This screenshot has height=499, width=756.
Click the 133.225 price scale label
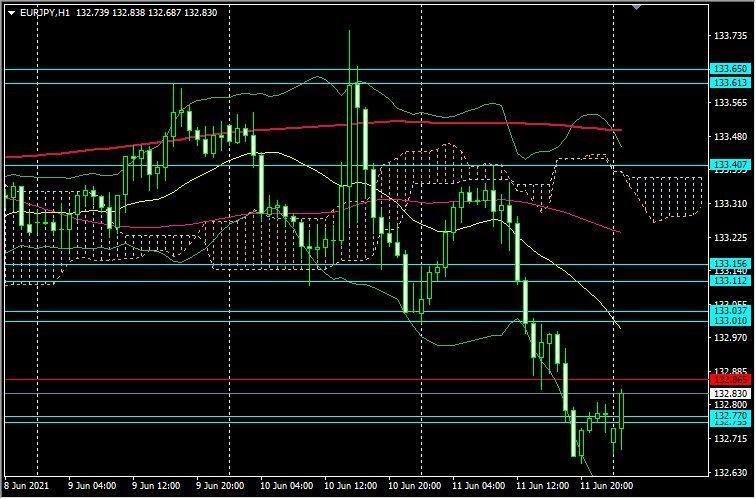(730, 238)
